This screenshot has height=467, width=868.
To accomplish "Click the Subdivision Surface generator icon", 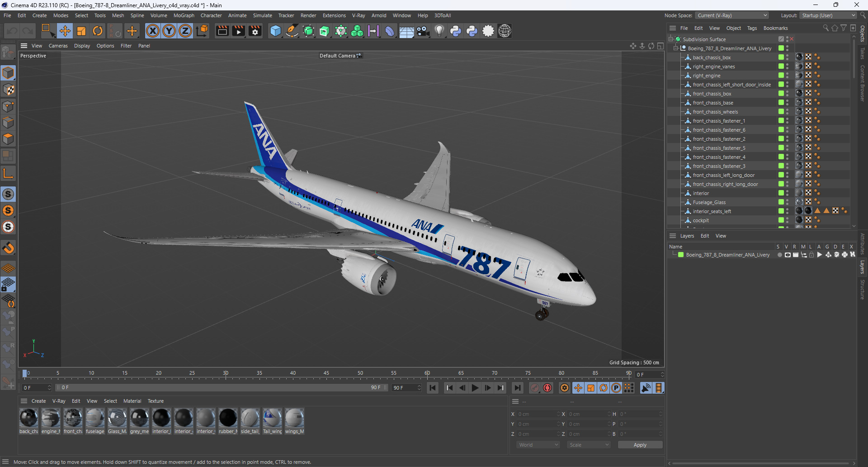I will point(308,31).
